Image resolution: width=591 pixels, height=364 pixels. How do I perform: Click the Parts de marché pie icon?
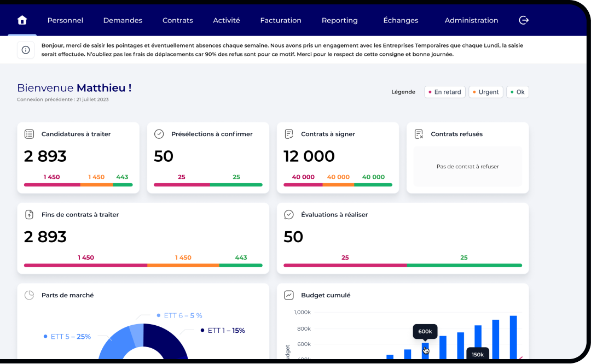pos(29,295)
